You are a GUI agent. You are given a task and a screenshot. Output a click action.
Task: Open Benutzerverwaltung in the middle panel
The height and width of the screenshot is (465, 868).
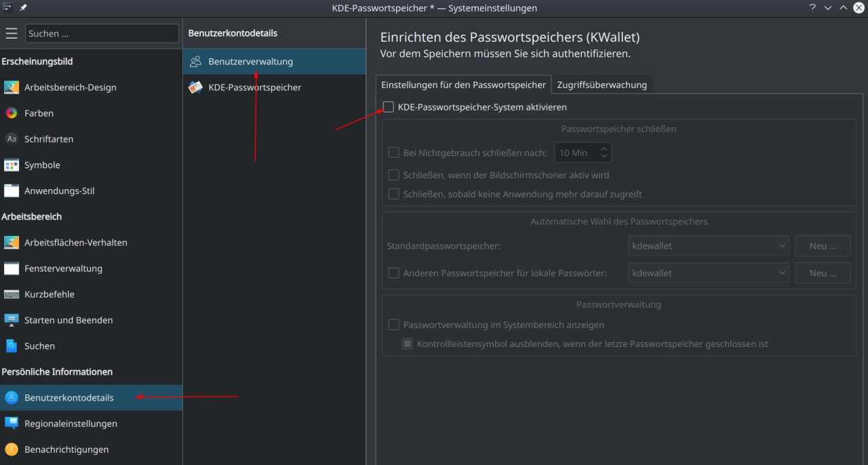tap(274, 62)
